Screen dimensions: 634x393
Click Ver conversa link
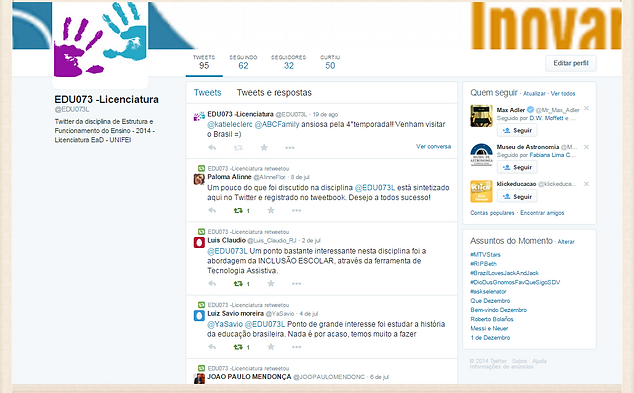tap(433, 146)
